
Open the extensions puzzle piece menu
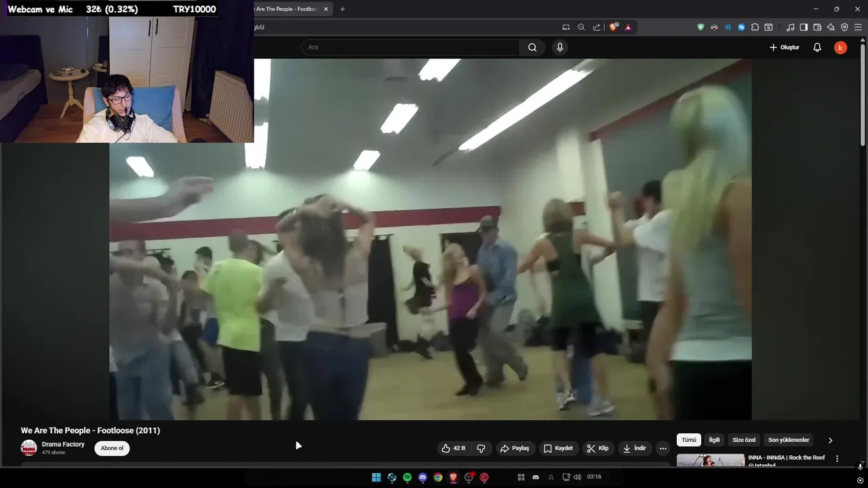coord(755,27)
